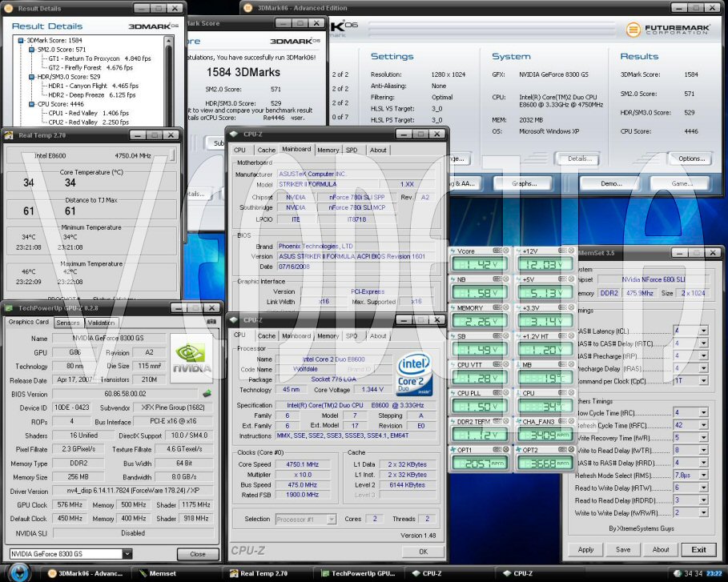Collapse the HDR/SM3.0 Score tree node
Image resolution: width=728 pixels, height=582 pixels.
tap(31, 77)
